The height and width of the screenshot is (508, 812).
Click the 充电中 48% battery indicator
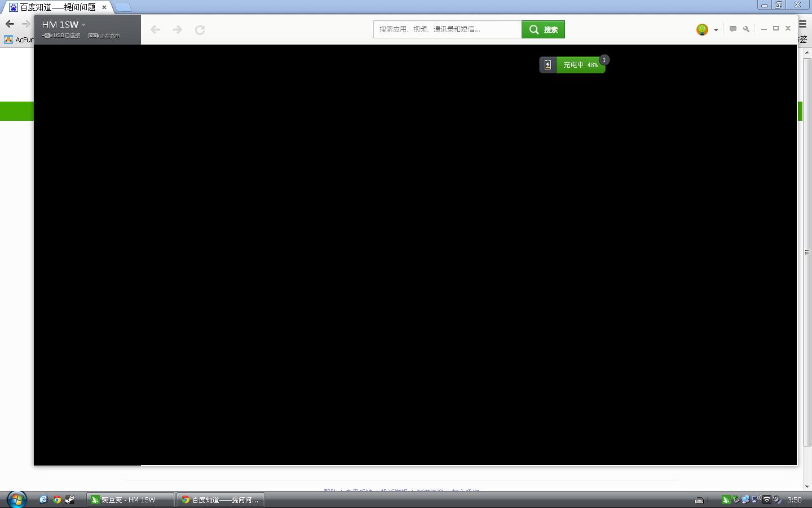572,65
